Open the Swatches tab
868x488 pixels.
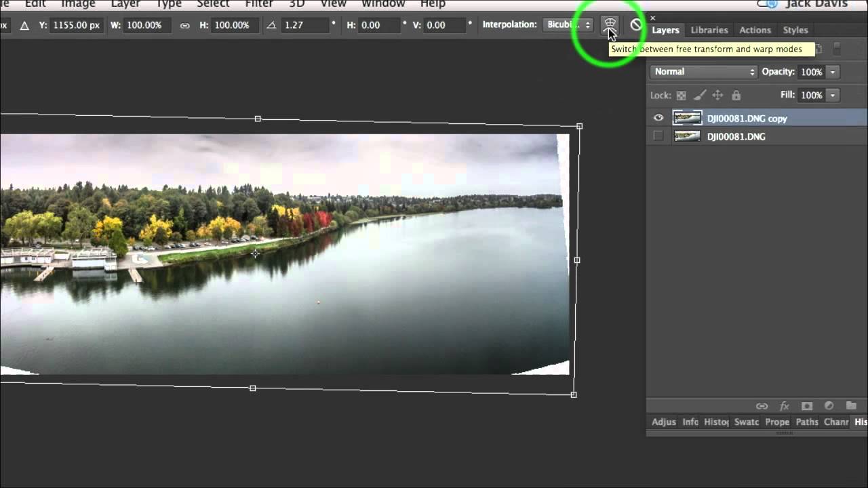[747, 422]
